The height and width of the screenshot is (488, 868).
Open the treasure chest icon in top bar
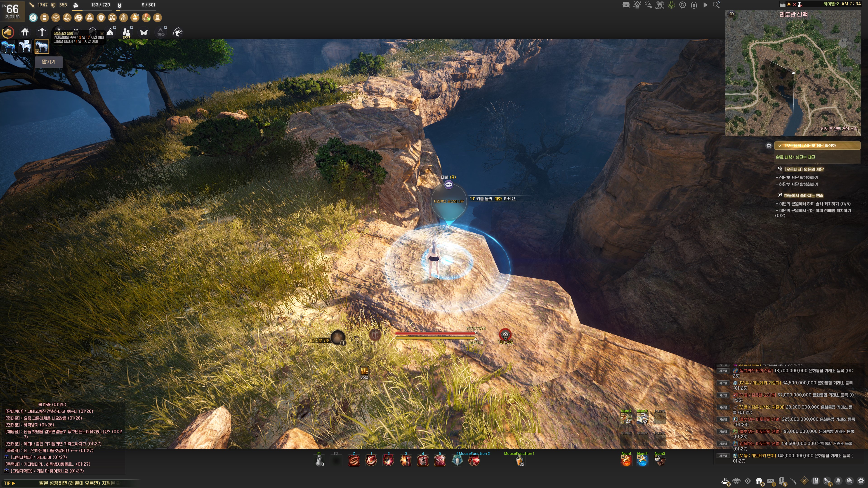[x=626, y=5]
